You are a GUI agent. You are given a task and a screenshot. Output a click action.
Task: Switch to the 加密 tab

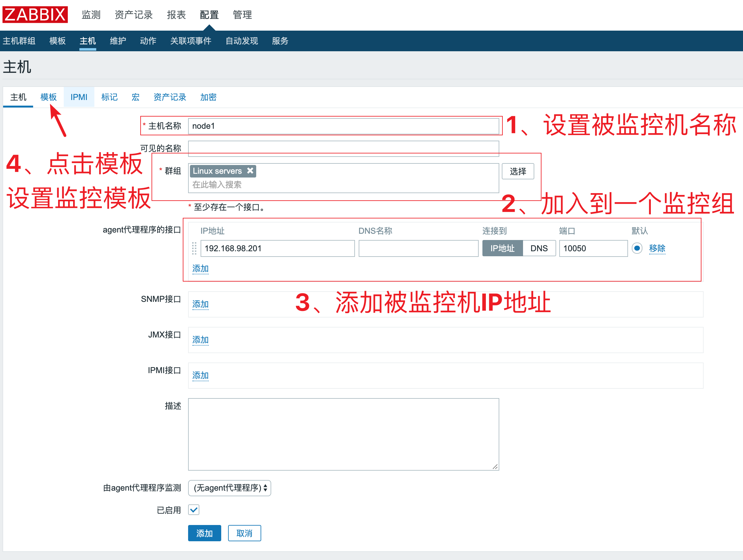208,97
